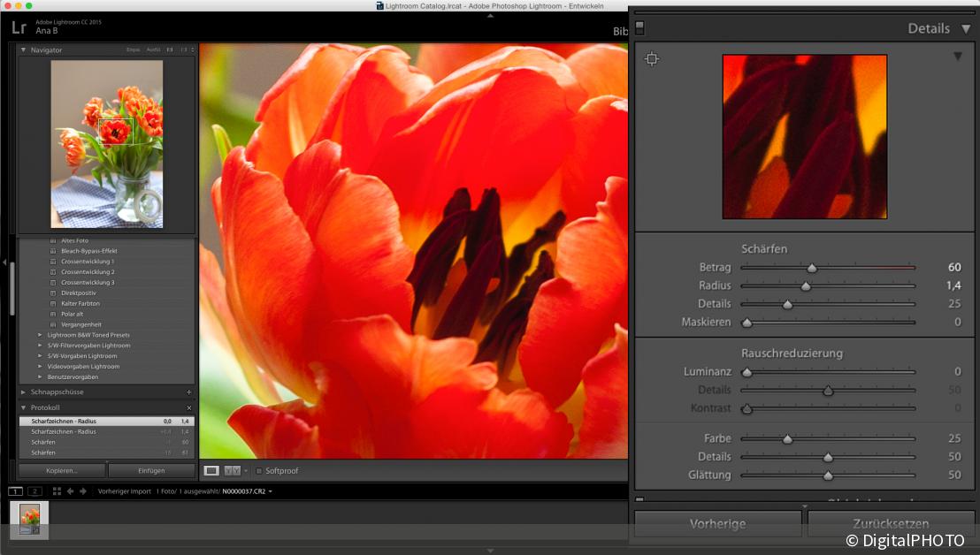The height and width of the screenshot is (555, 980).
Task: Adjust the Glättung slider
Action: 828,475
